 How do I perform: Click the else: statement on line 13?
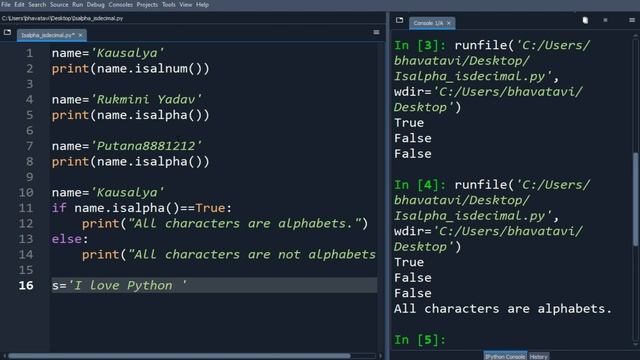70,239
